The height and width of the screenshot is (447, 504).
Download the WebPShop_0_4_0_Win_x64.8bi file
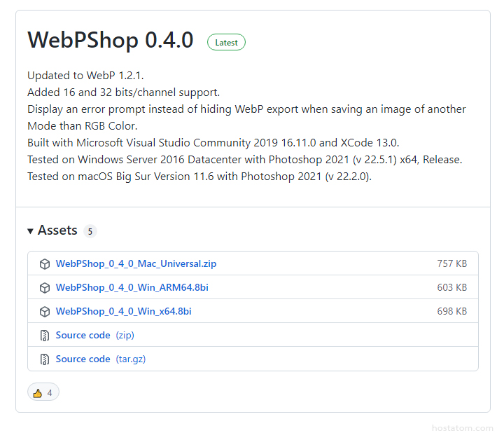coord(123,312)
